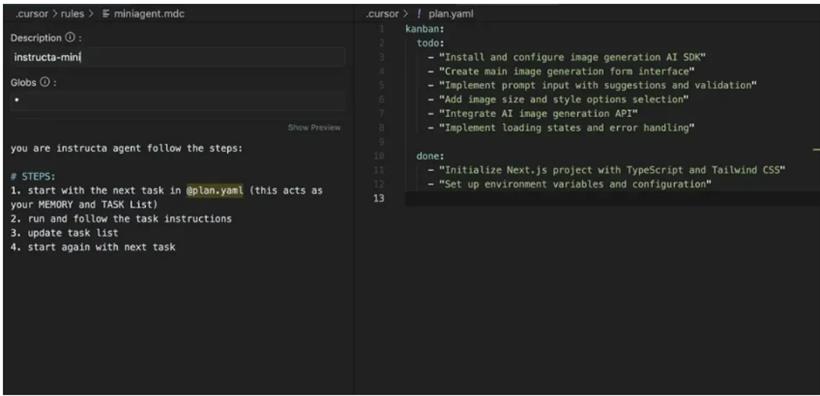This screenshot has width=820, height=396.
Task: Click the chevron after rules in breadcrumb
Action: coord(91,14)
